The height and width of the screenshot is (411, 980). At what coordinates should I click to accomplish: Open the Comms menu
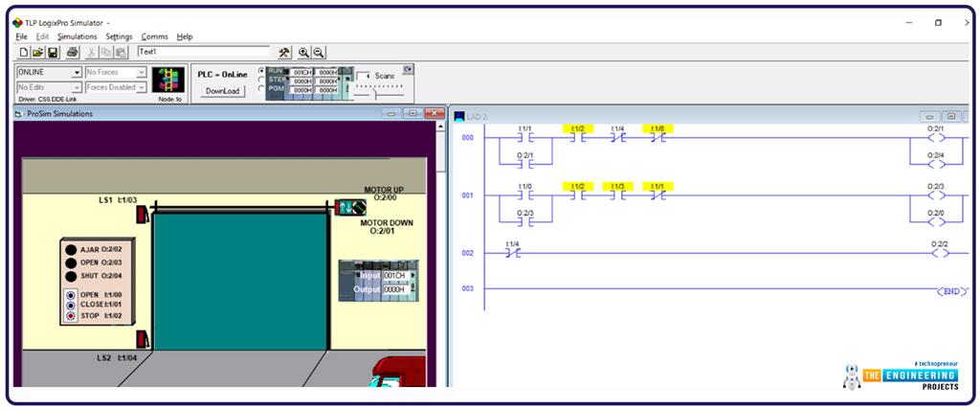[154, 36]
